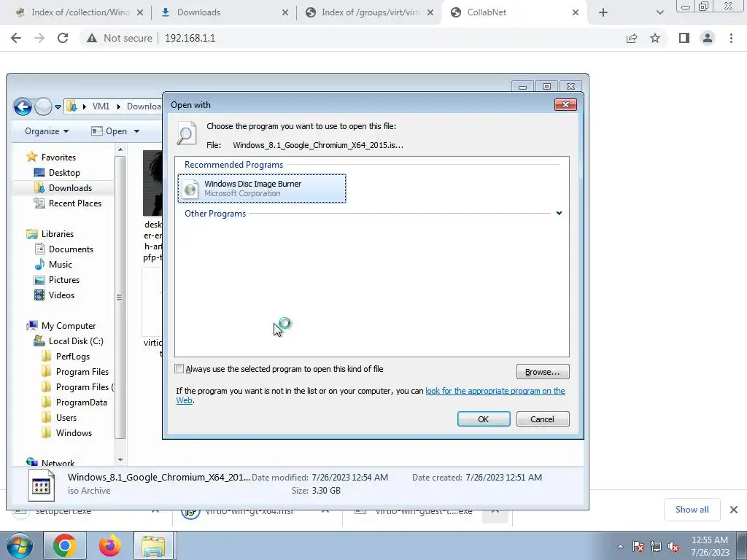This screenshot has height=560, width=747.
Task: Select Network in the sidebar
Action: pyautogui.click(x=58, y=463)
